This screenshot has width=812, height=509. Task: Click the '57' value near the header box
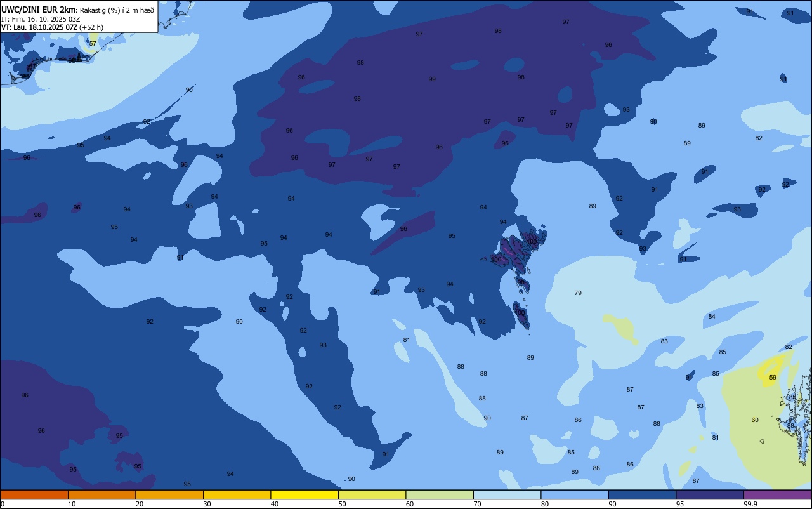[93, 44]
